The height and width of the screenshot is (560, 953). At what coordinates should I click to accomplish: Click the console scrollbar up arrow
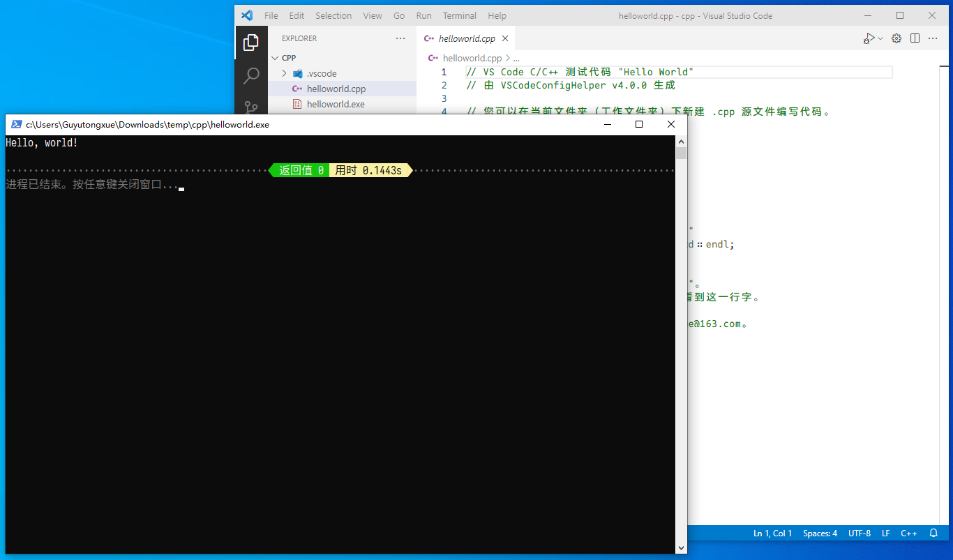pos(681,141)
